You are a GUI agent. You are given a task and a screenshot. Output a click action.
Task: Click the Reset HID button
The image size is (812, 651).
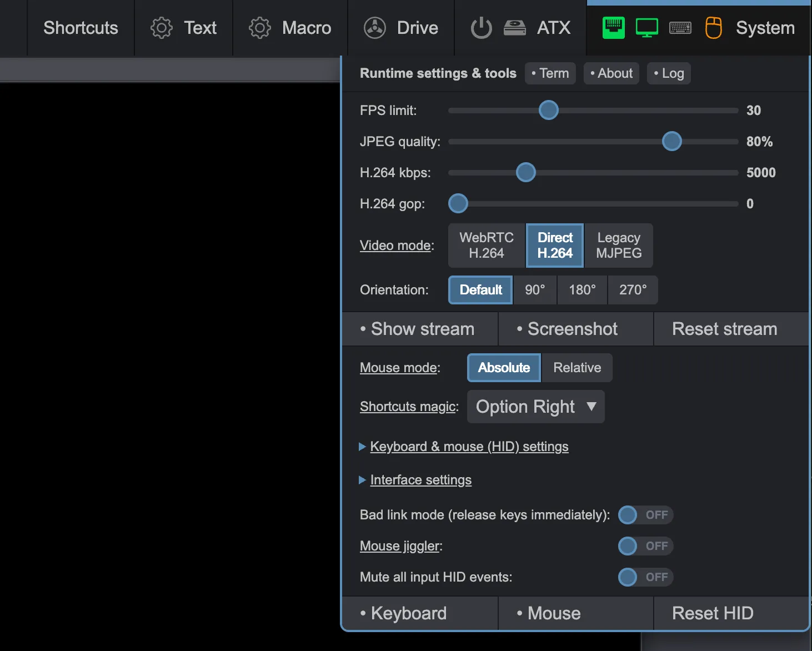click(731, 613)
